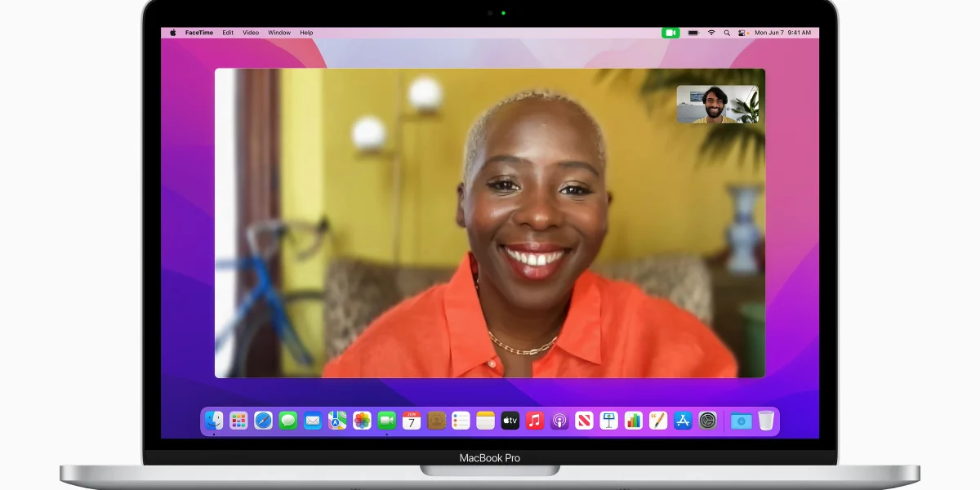980x490 pixels.
Task: Open the Apple TV app in Dock
Action: pos(510,421)
